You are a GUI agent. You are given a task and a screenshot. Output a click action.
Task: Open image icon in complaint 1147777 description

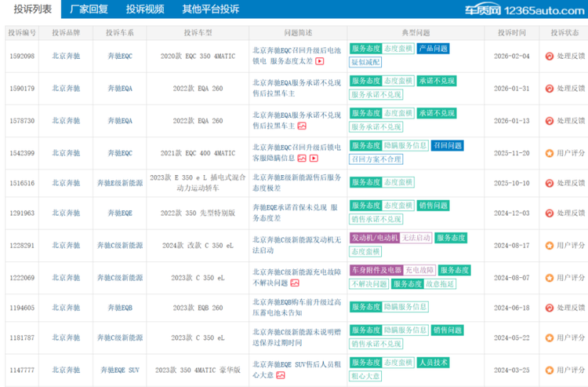point(281,375)
